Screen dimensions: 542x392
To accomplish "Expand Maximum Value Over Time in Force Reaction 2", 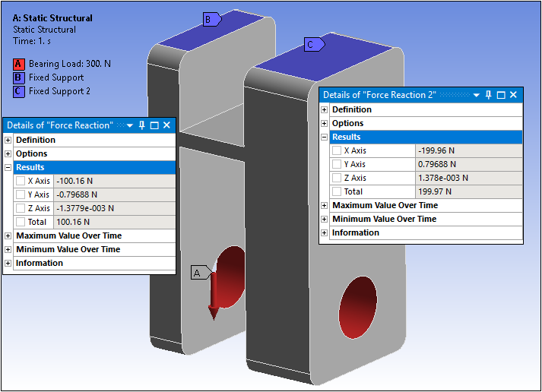I will click(324, 206).
